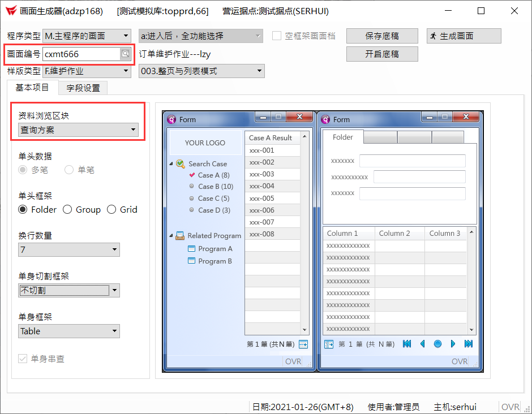Click the YOUR LOGO placeholder
The height and width of the screenshot is (414, 532).
tap(205, 143)
